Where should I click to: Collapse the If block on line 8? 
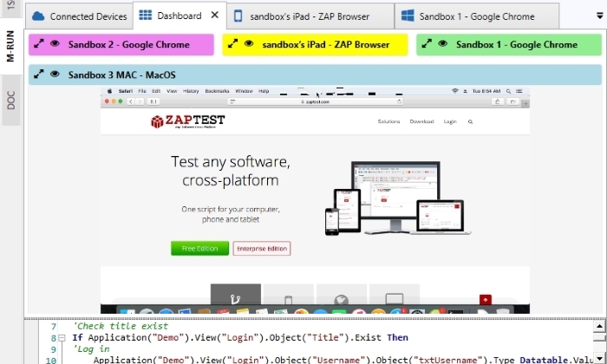(x=62, y=338)
